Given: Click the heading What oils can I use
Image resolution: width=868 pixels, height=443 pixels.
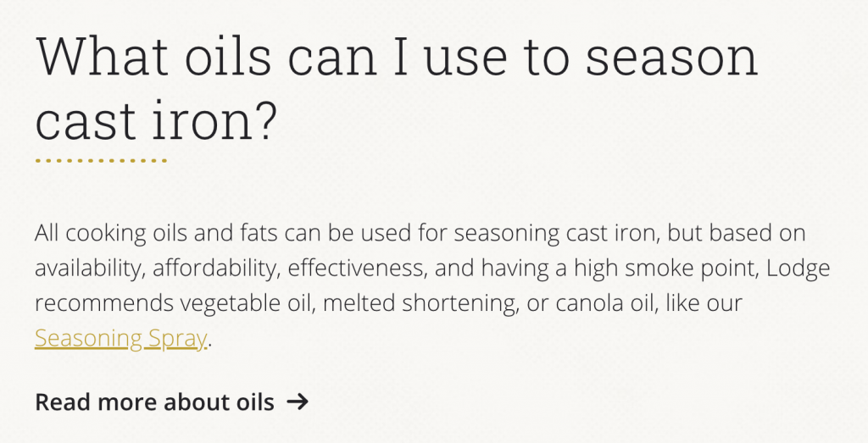Looking at the screenshot, I should point(397,88).
